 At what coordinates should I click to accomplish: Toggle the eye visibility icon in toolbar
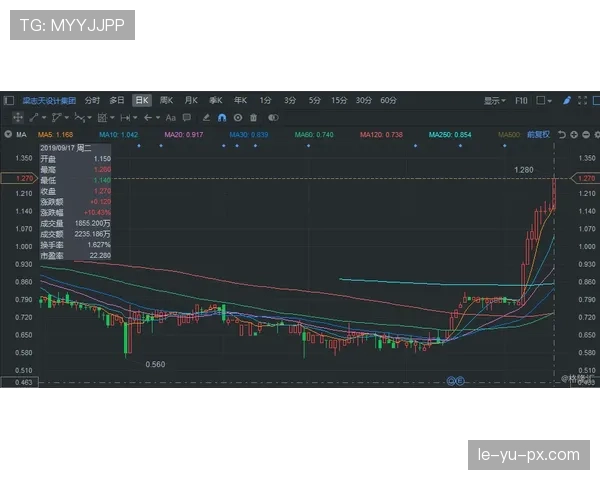[x=238, y=117]
